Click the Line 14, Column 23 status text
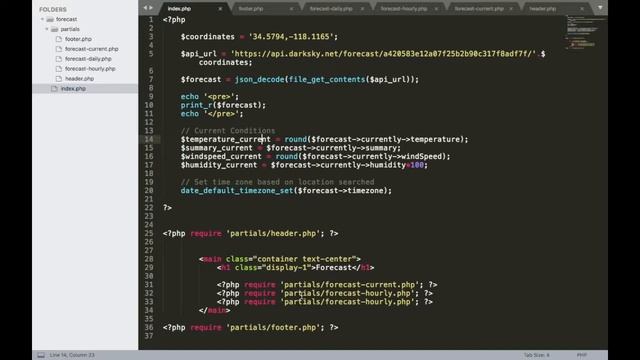Viewport: 640px width, 360px height. [72, 355]
